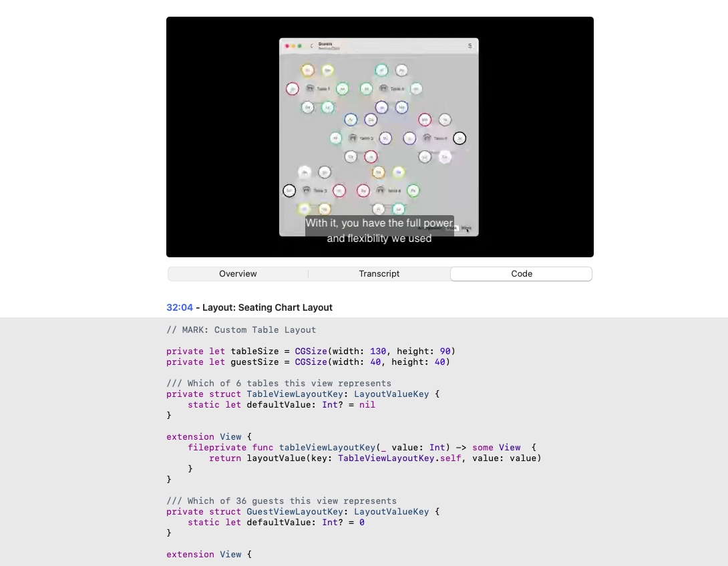Click comment "Which of 36 guests this view represents"

[x=281, y=501]
